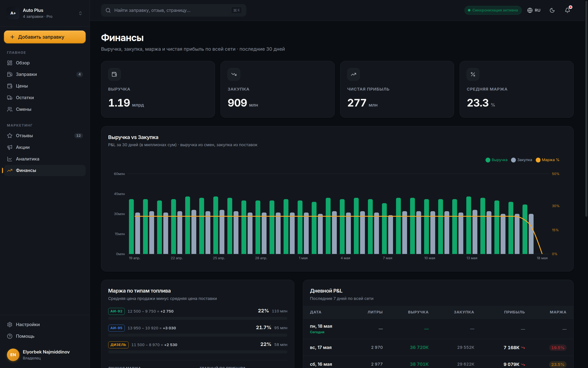Toggle Маржа % legend series
Image resolution: width=588 pixels, height=368 pixels.
547,160
